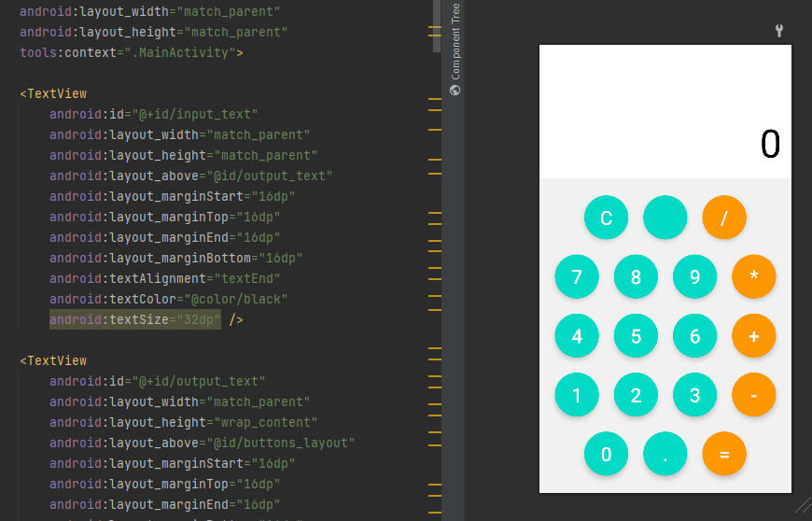Select the 3 button in preview
This screenshot has height=521, width=812.
[694, 395]
